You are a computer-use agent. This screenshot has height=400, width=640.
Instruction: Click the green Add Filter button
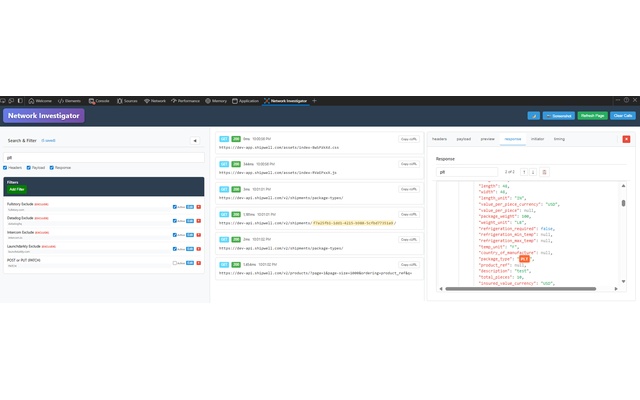[x=17, y=189]
